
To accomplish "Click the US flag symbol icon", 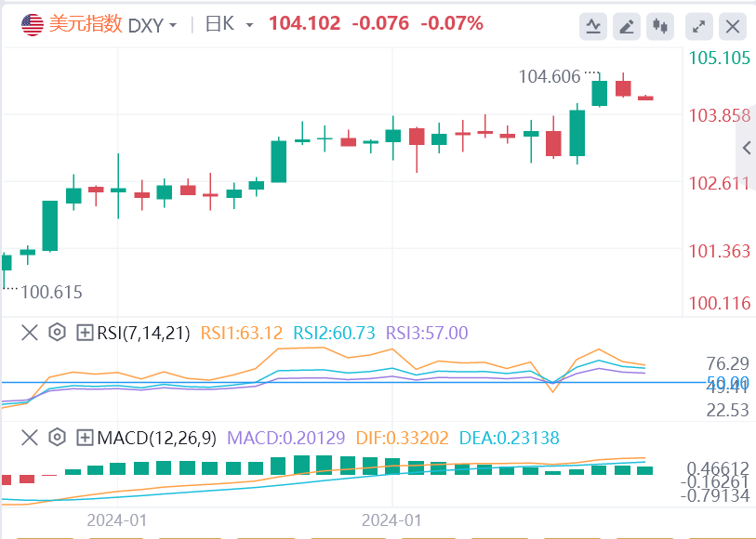I will coord(33,25).
